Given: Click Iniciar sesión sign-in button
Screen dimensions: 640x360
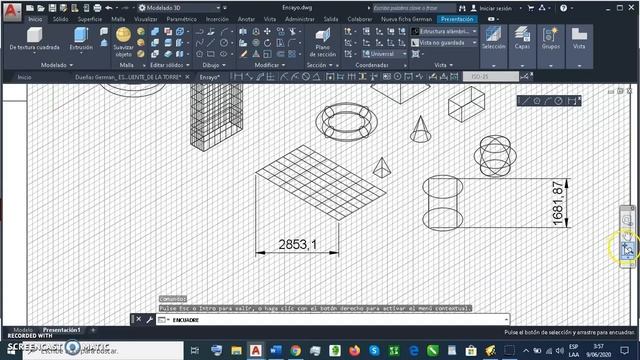Looking at the screenshot, I should (x=491, y=8).
